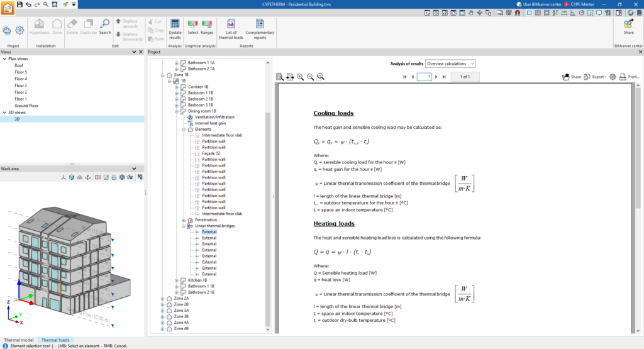Click the Share icon in BIMserver.center group
The width and height of the screenshot is (644, 349).
(x=628, y=27)
